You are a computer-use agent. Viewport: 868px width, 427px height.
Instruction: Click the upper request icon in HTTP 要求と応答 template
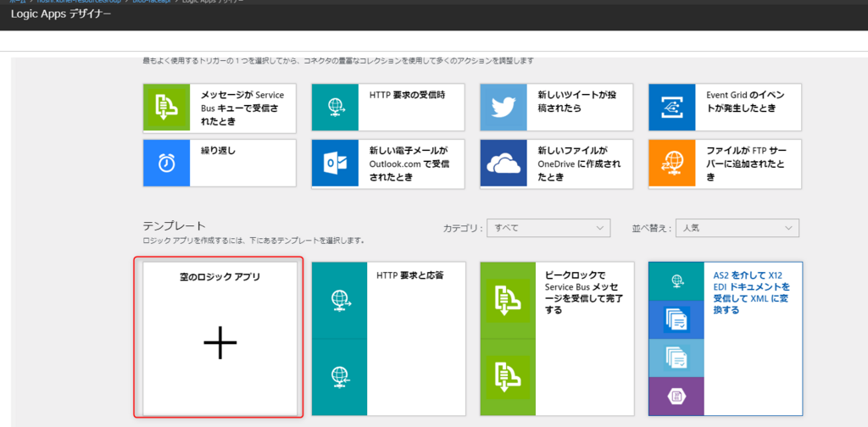click(x=339, y=300)
